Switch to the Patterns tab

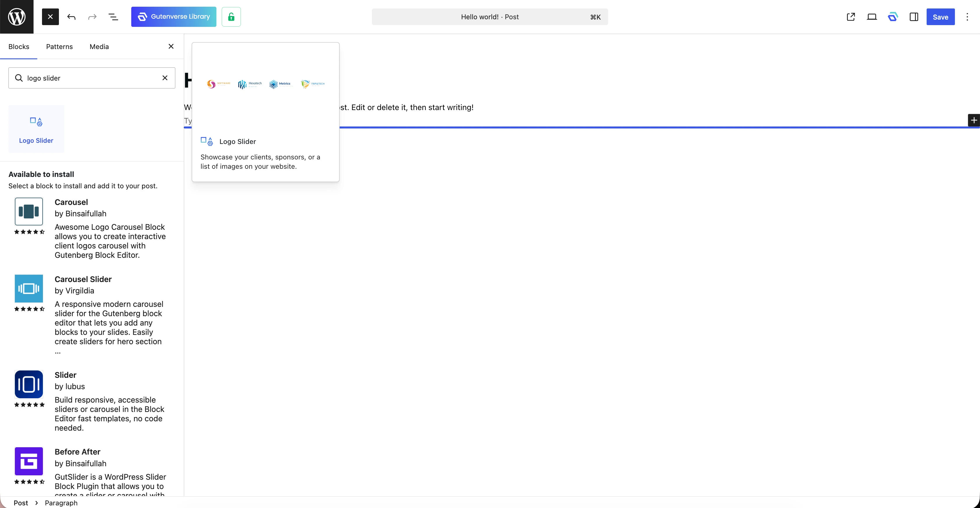pos(59,46)
